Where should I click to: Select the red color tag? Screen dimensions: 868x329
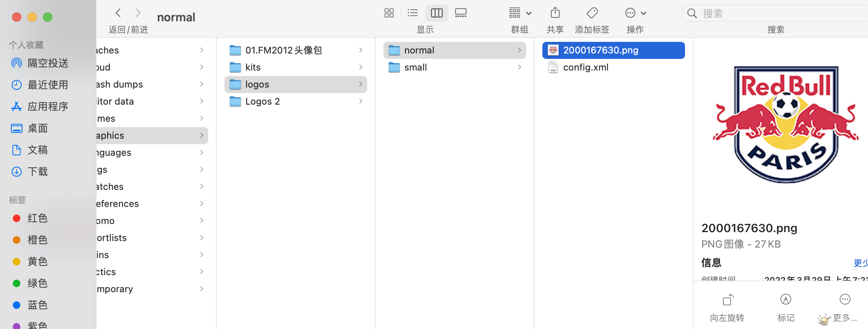(37, 218)
